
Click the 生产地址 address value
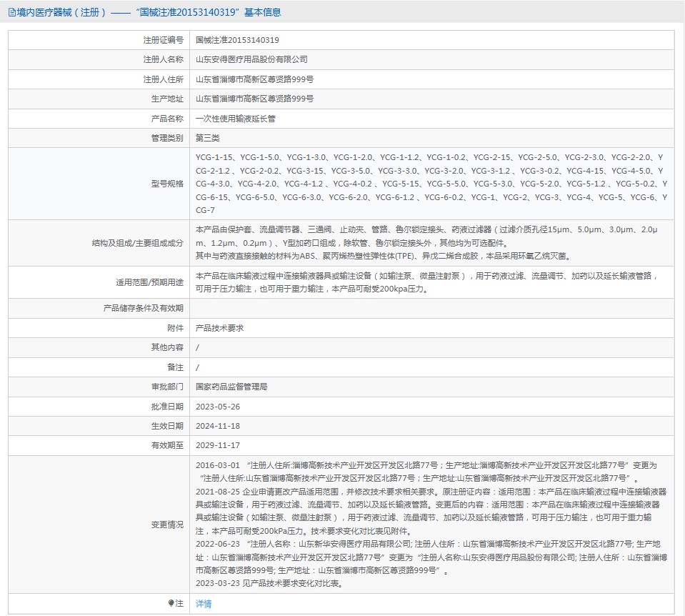(x=255, y=99)
